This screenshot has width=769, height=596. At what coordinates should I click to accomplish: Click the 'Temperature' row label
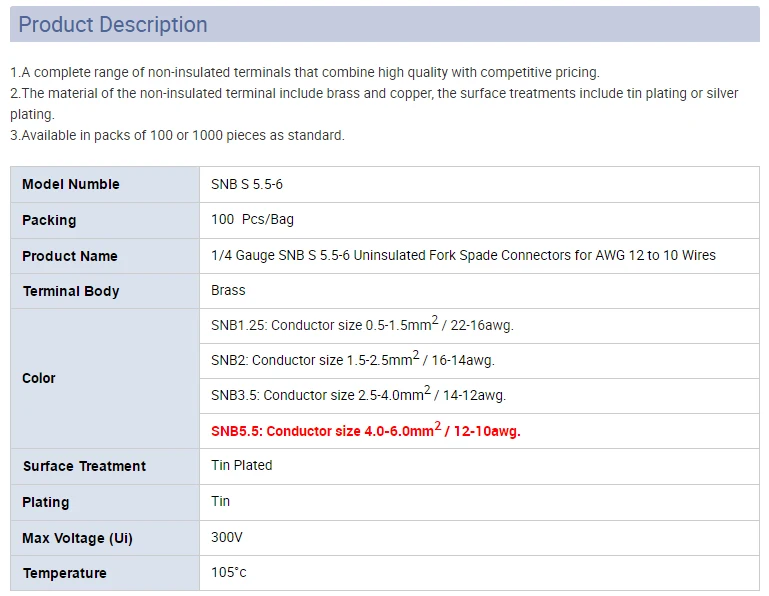[x=64, y=573]
